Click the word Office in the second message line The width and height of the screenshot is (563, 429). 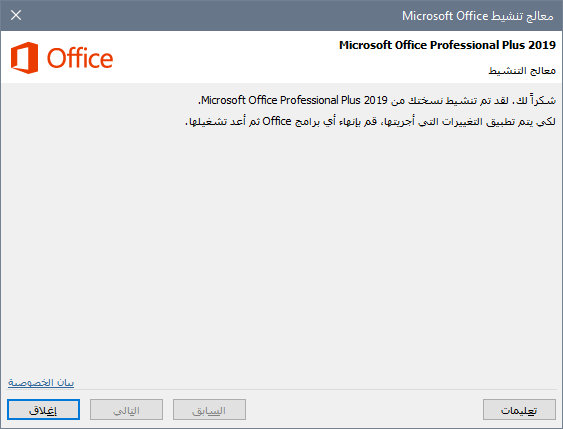click(276, 121)
